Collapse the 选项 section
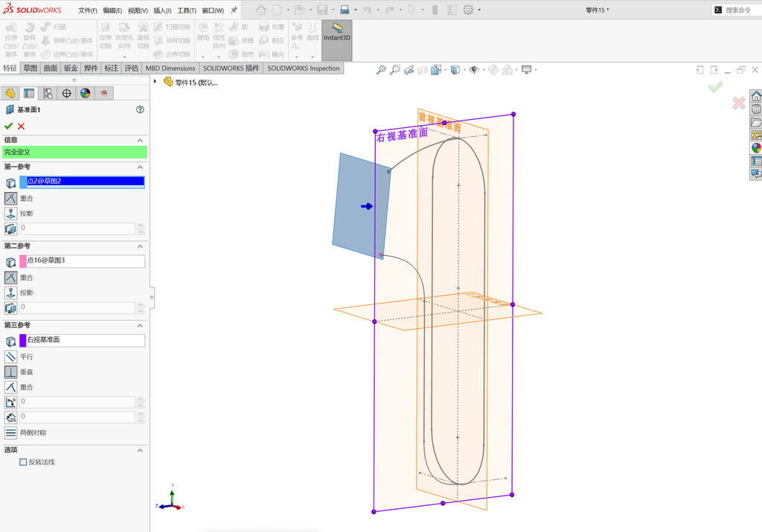This screenshot has width=762, height=532. click(140, 450)
